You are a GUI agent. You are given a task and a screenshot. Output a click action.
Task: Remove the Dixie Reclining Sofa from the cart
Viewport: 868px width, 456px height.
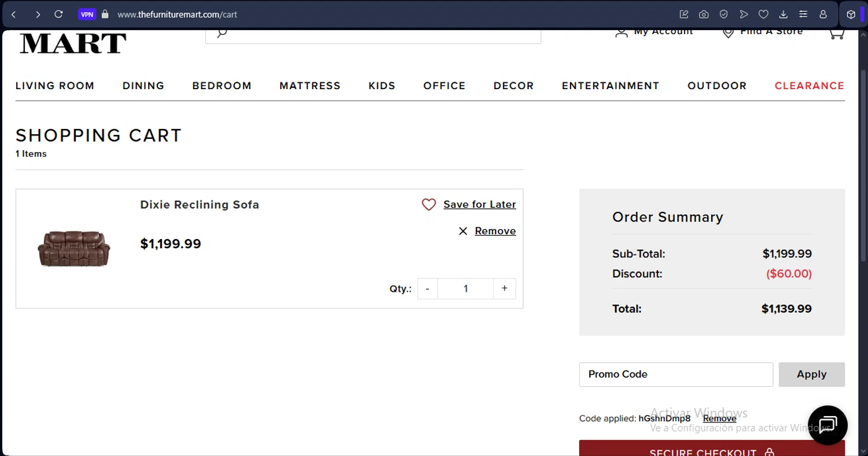pyautogui.click(x=495, y=231)
